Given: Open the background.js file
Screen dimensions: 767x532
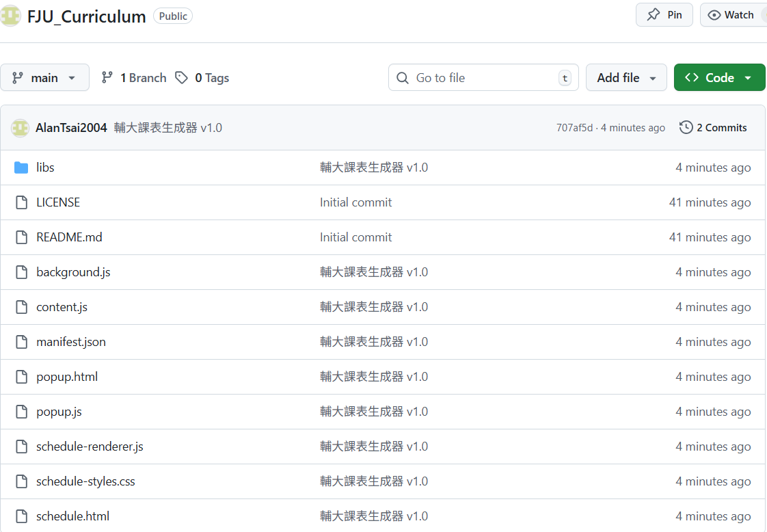Looking at the screenshot, I should tap(73, 272).
